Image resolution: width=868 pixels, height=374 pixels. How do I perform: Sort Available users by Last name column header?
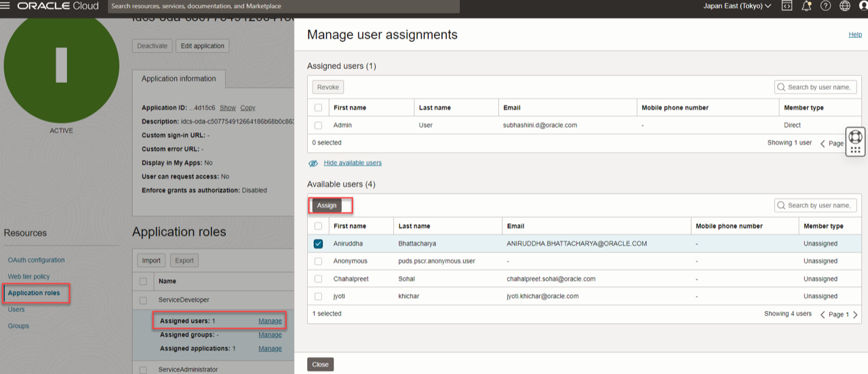click(414, 226)
